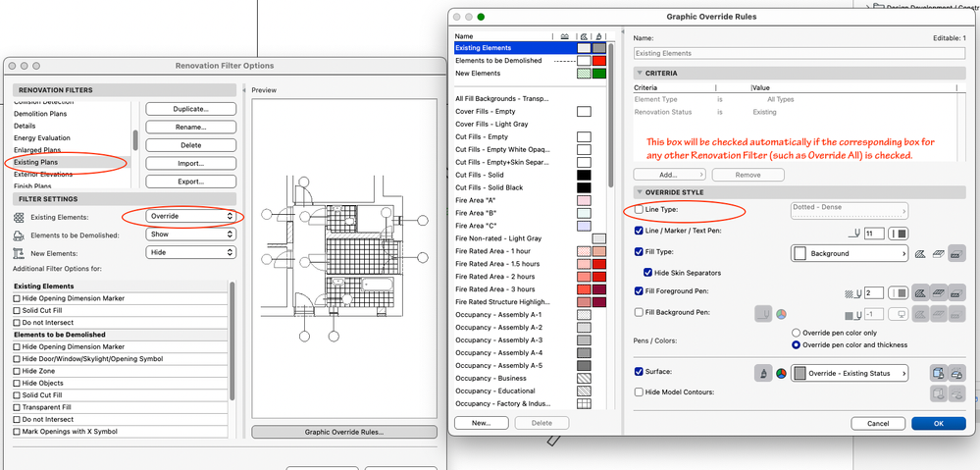Click the Fill Background Pen color wheel icon

click(x=782, y=314)
